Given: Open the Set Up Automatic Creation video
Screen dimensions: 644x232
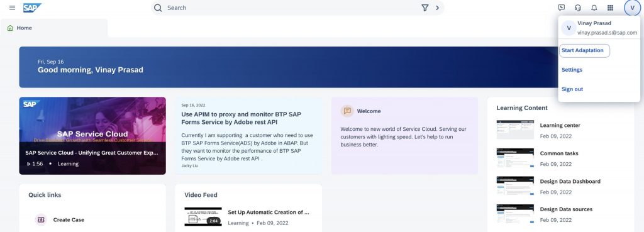Looking at the screenshot, I should pyautogui.click(x=269, y=213).
